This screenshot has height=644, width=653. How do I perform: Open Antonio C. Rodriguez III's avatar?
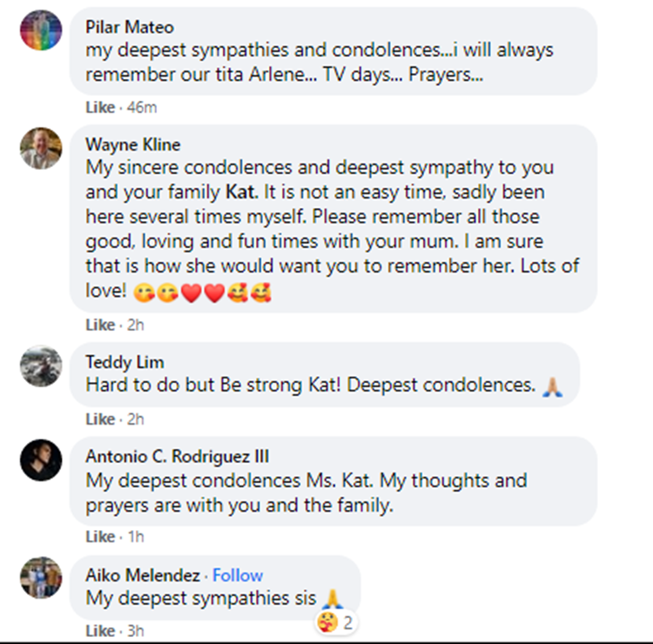(41, 460)
